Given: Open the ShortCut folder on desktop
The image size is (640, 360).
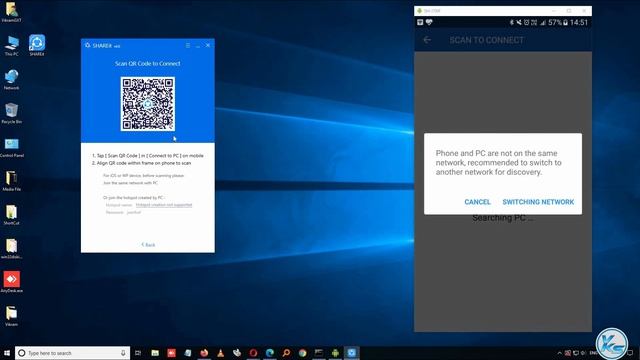Looking at the screenshot, I should [11, 214].
